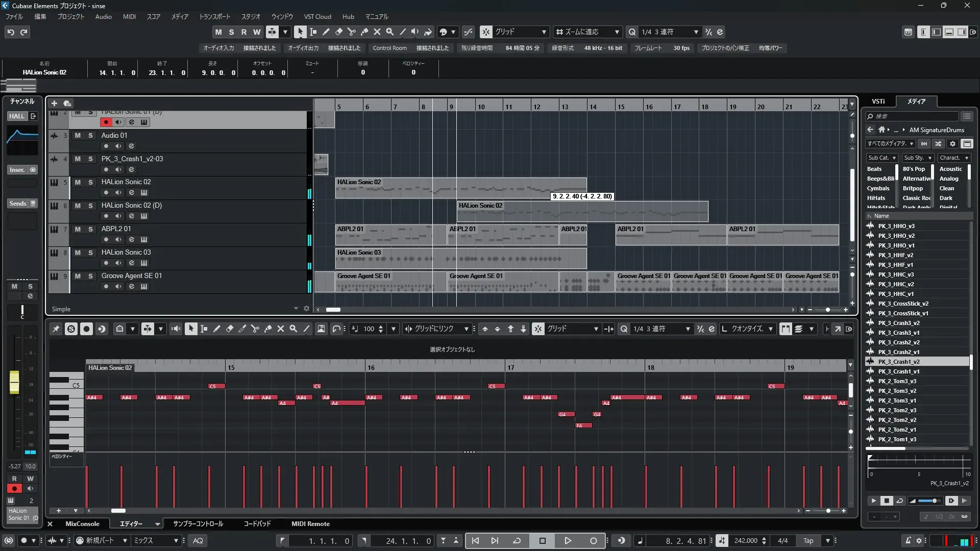Select PK_3_Crash2_v1 in media list

click(x=899, y=352)
